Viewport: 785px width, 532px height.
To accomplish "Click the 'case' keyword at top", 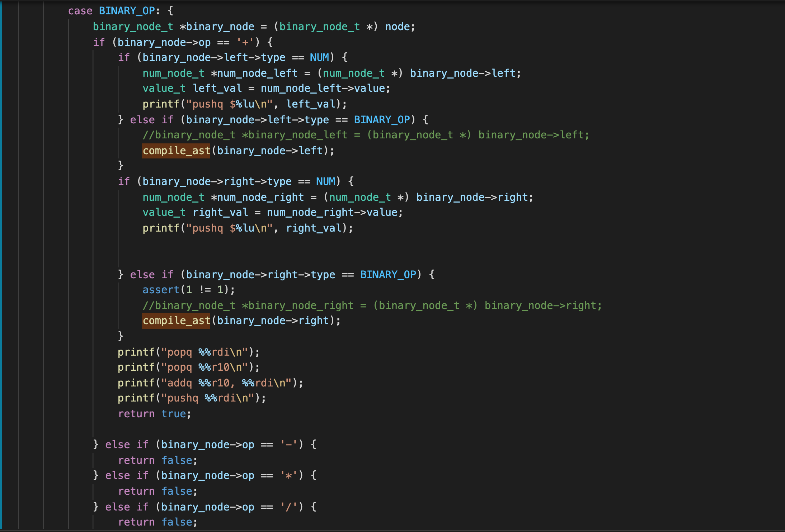I will tap(80, 11).
